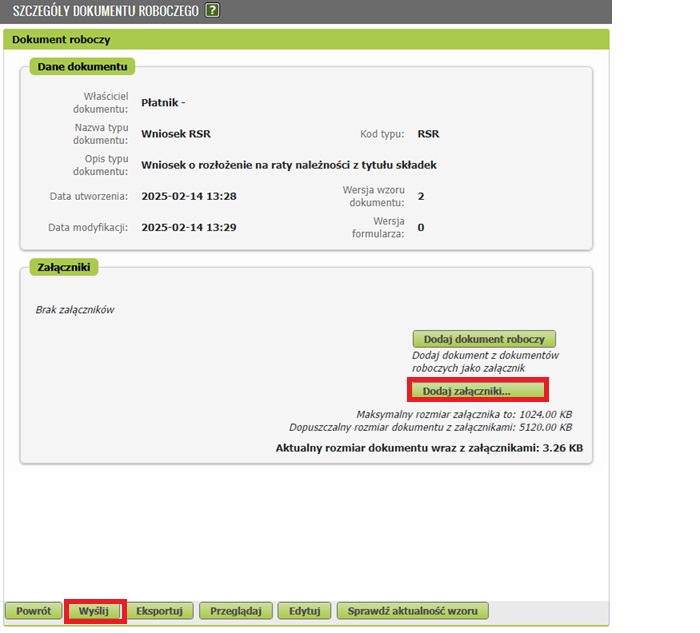The height and width of the screenshot is (633, 700).
Task: Click the 'Właściciel dokumentu:' label
Action: (x=100, y=103)
